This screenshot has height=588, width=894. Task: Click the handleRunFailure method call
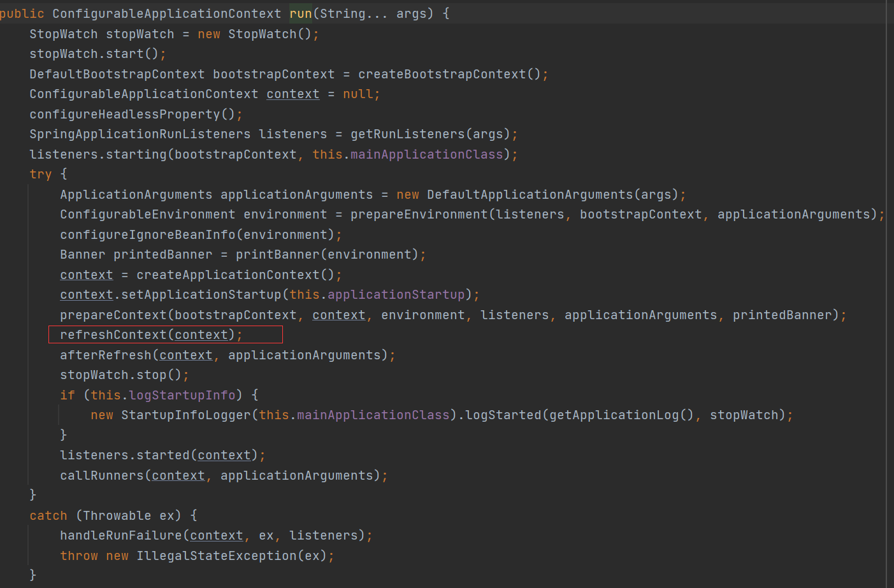[x=120, y=535]
